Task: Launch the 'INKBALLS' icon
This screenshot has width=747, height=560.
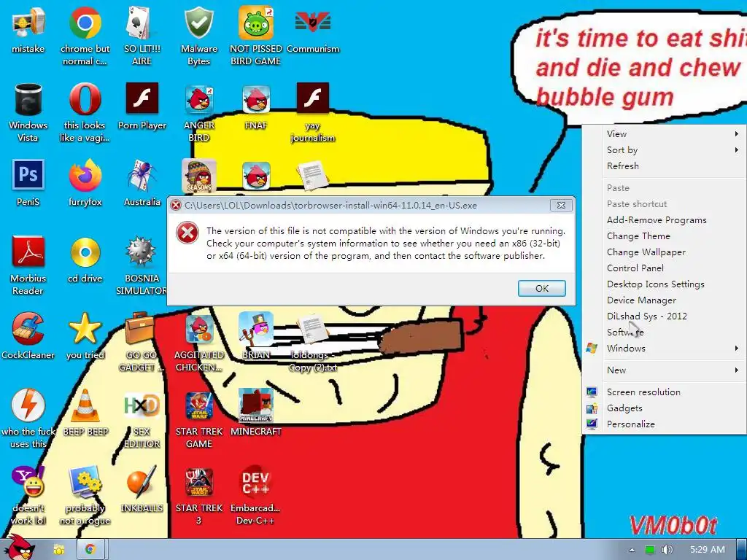Action: point(142,489)
